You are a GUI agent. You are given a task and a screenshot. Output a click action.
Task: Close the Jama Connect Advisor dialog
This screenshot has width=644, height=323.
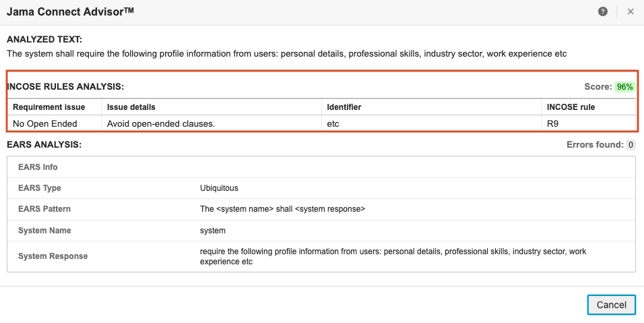point(631,12)
